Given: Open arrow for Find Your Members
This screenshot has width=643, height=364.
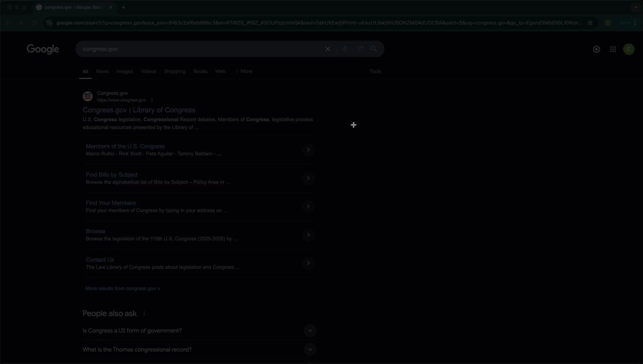Looking at the screenshot, I should point(308,206).
